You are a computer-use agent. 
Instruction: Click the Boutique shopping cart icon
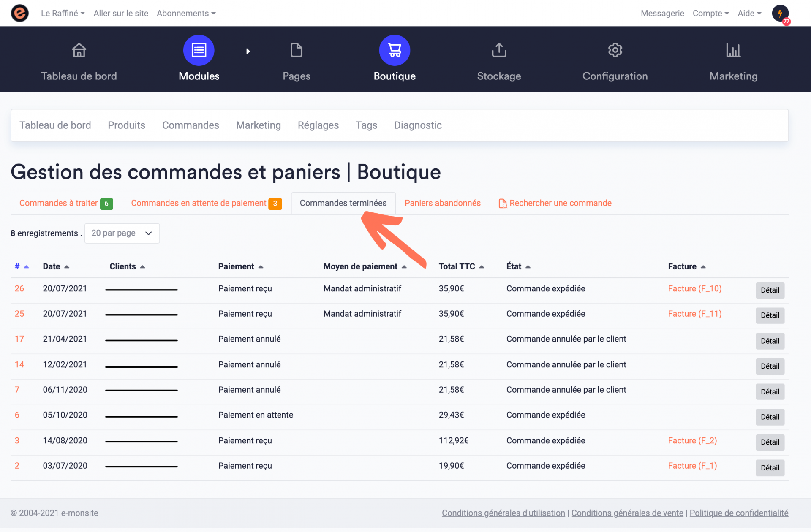pyautogui.click(x=395, y=50)
